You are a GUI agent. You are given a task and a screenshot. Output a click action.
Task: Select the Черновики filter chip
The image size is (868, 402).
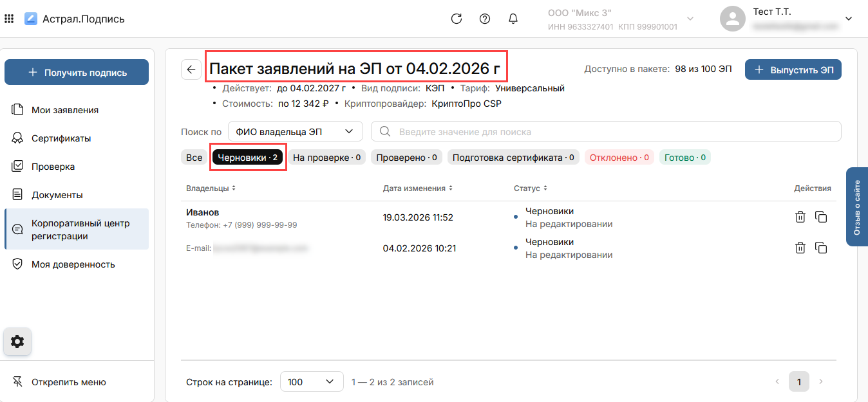(x=248, y=158)
